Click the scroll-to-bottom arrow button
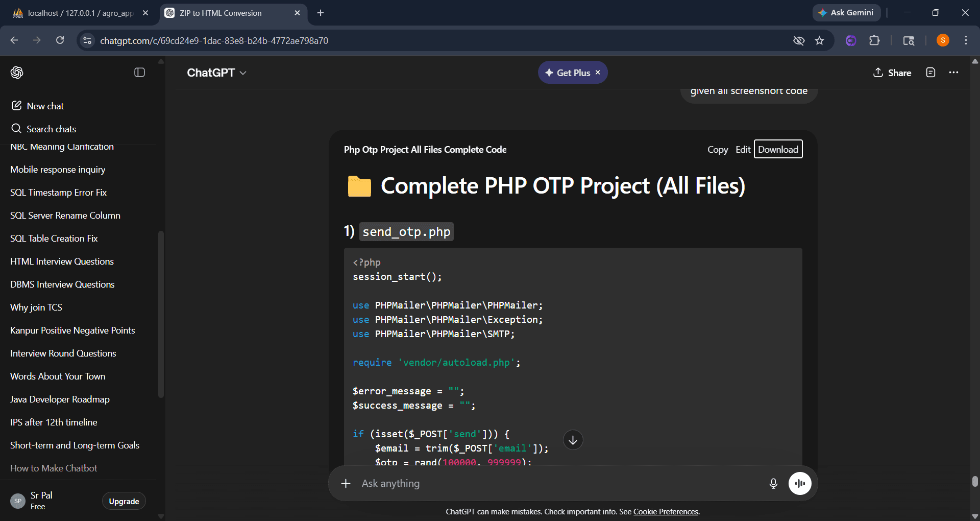980x521 pixels. coord(573,440)
